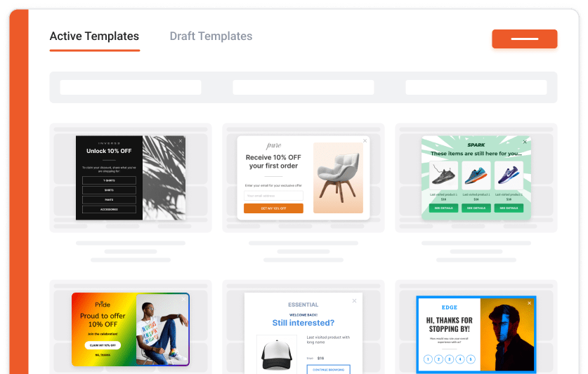Viewport: 588px width, 374px height.
Task: Click SEE DETAILS under the blue sneaker
Action: (476, 208)
